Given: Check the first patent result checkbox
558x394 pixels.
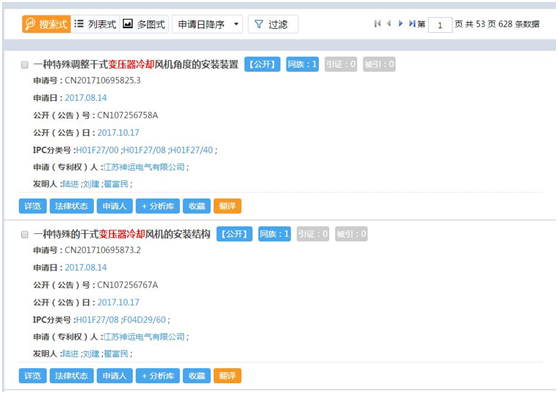Looking at the screenshot, I should (25, 65).
